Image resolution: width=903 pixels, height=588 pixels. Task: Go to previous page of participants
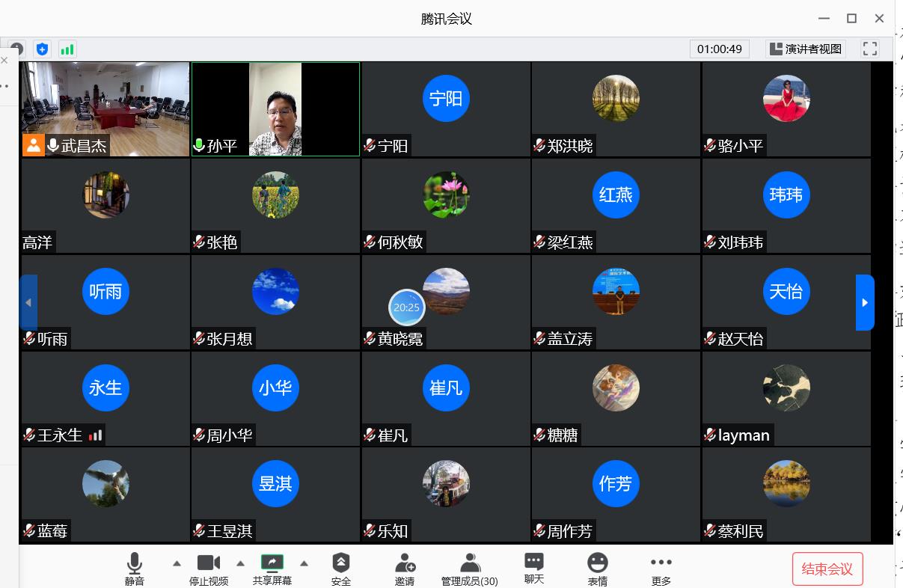tap(28, 302)
